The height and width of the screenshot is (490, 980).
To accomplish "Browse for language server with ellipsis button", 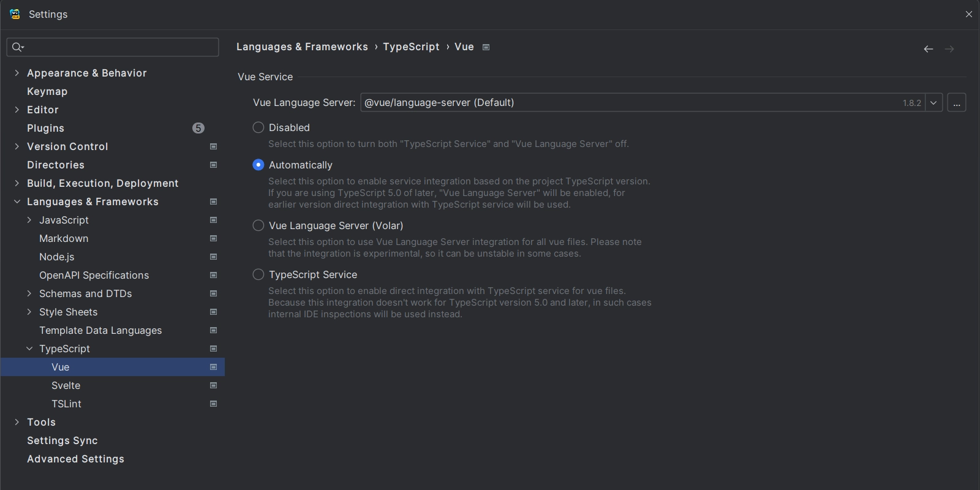I will (x=957, y=103).
